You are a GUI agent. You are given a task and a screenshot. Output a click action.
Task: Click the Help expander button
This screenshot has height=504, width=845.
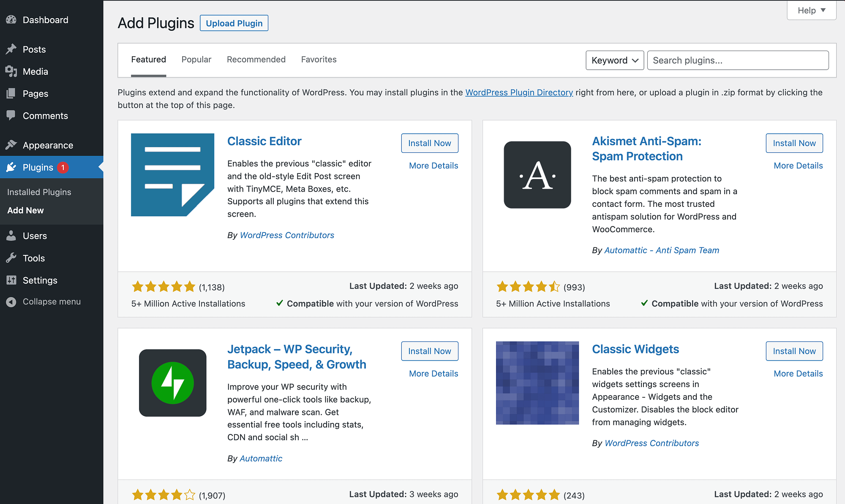click(810, 10)
